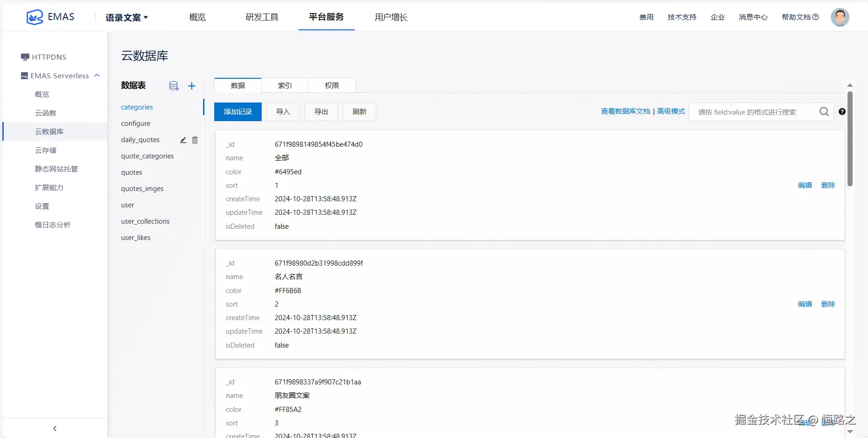This screenshot has height=438, width=868.
Task: Select the user data table
Action: [x=128, y=205]
